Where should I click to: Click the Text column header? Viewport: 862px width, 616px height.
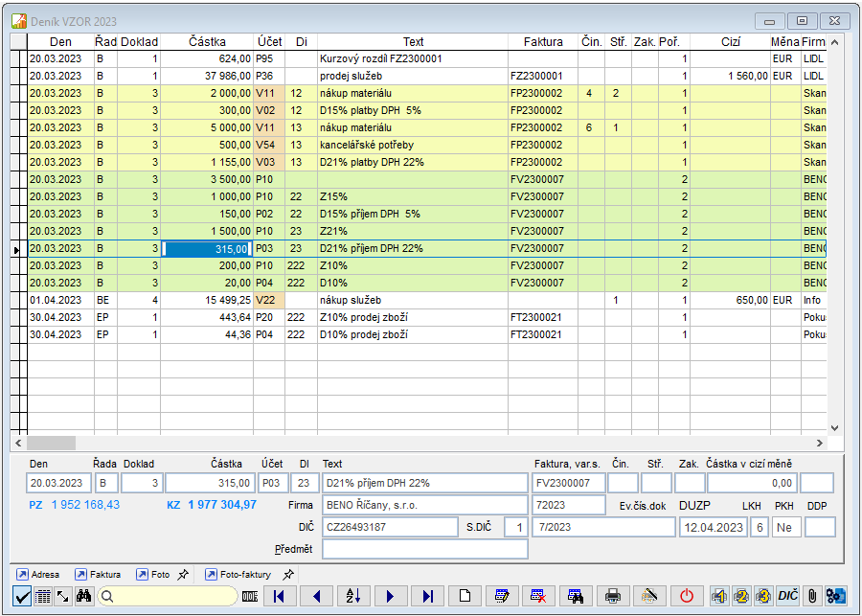413,42
